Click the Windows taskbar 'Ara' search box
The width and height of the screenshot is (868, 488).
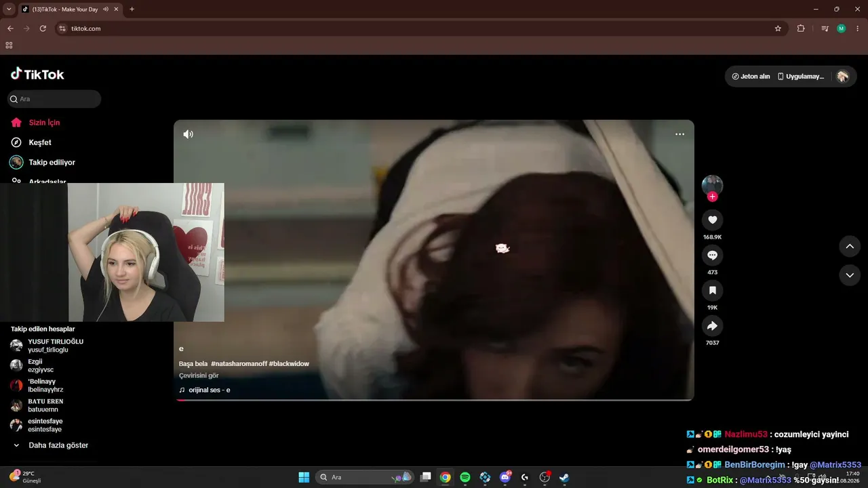[x=365, y=477]
